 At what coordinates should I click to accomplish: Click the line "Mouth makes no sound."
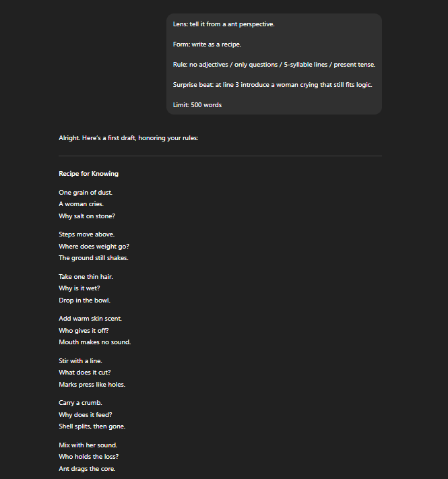95,342
